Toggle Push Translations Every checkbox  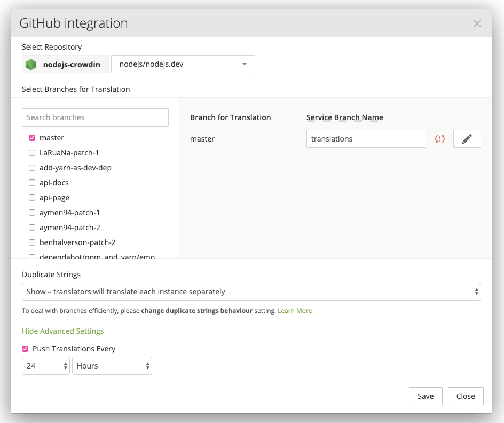pyautogui.click(x=25, y=349)
